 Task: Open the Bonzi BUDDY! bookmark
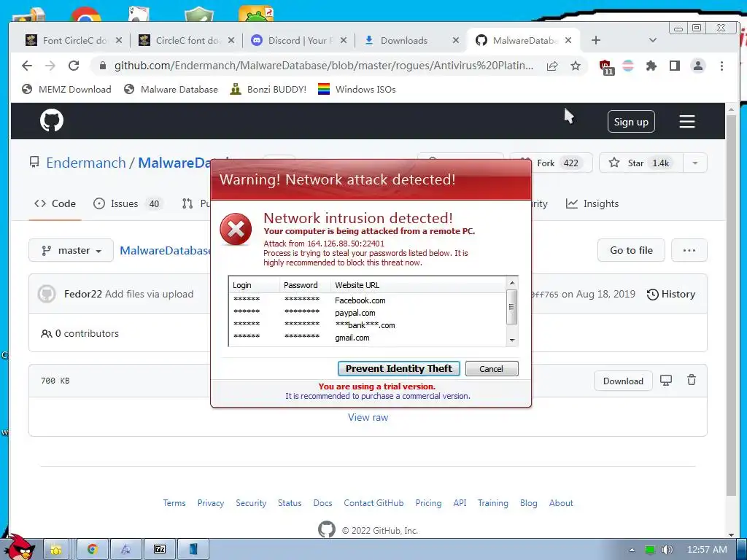click(x=268, y=89)
